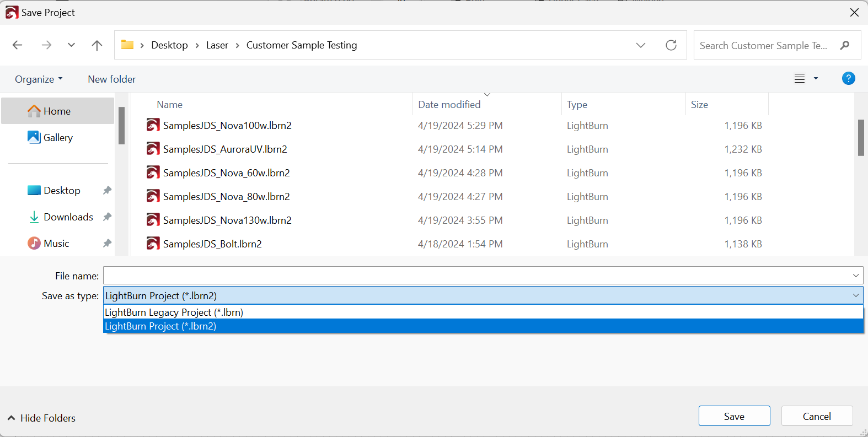Open view options dropdown arrow

pyautogui.click(x=816, y=79)
